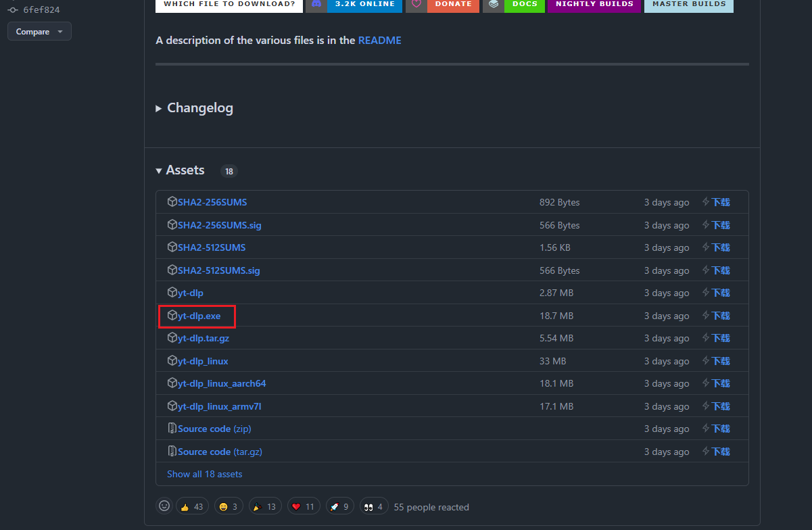Click the lightning icon in the yt-dlp.exe row
The height and width of the screenshot is (530, 812).
(x=706, y=316)
